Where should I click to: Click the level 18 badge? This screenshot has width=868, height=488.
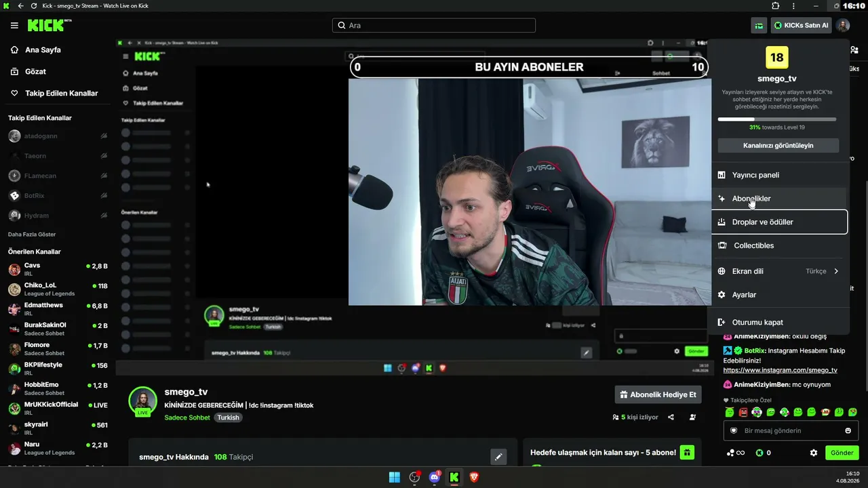[x=777, y=58]
